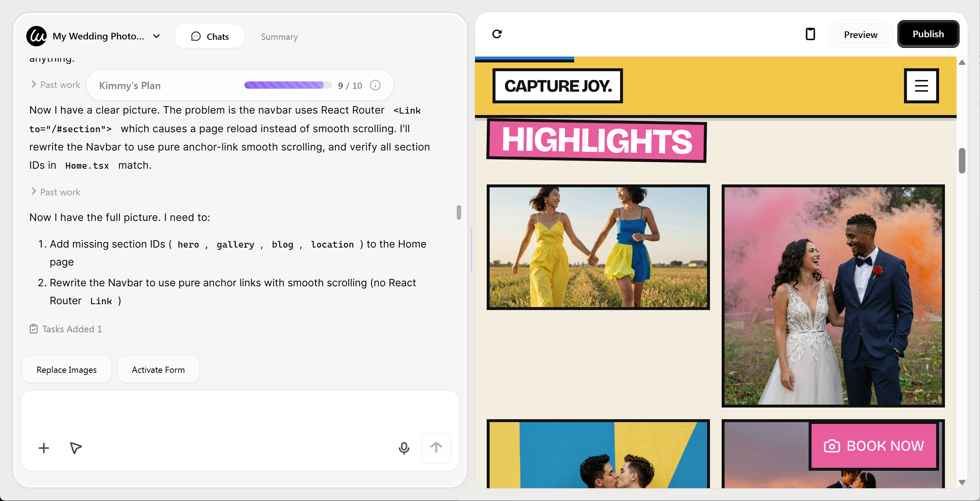Publish the website

928,34
